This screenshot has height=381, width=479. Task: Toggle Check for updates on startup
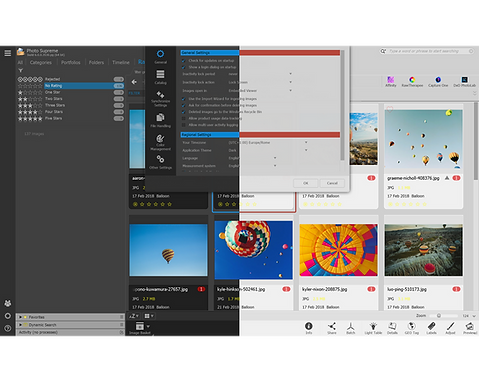[x=183, y=61]
